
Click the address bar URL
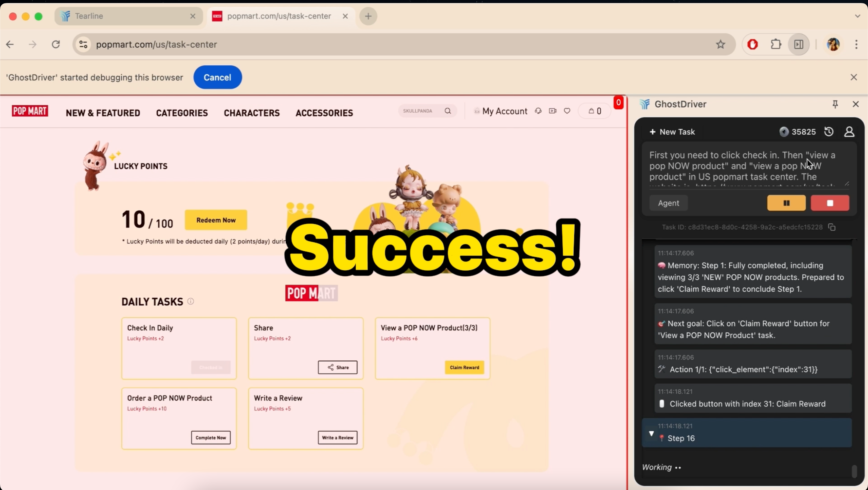pyautogui.click(x=156, y=44)
